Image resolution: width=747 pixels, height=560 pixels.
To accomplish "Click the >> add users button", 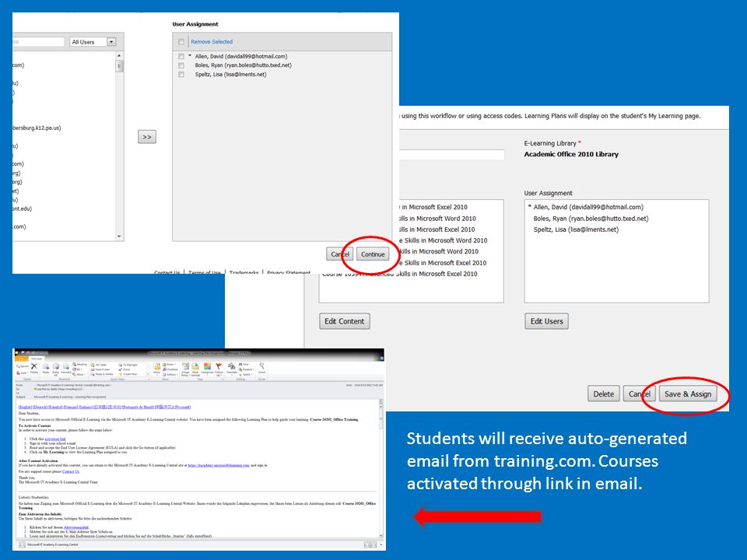I will (x=147, y=137).
